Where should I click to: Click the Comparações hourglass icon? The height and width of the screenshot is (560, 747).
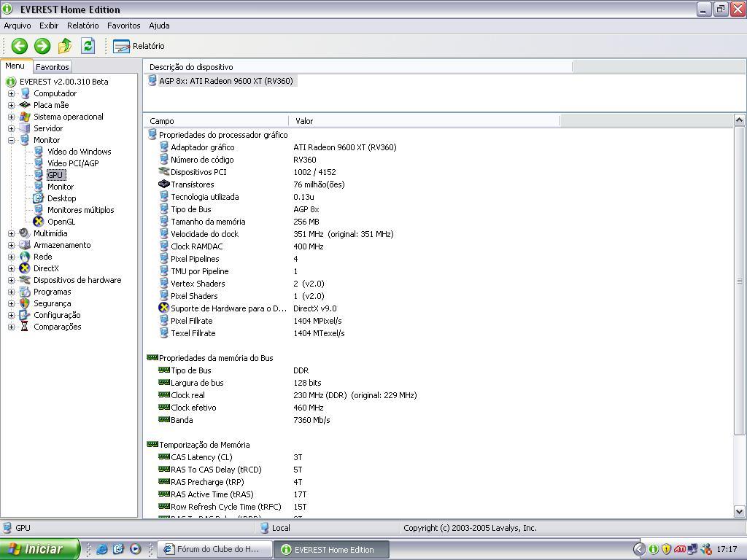pos(25,327)
